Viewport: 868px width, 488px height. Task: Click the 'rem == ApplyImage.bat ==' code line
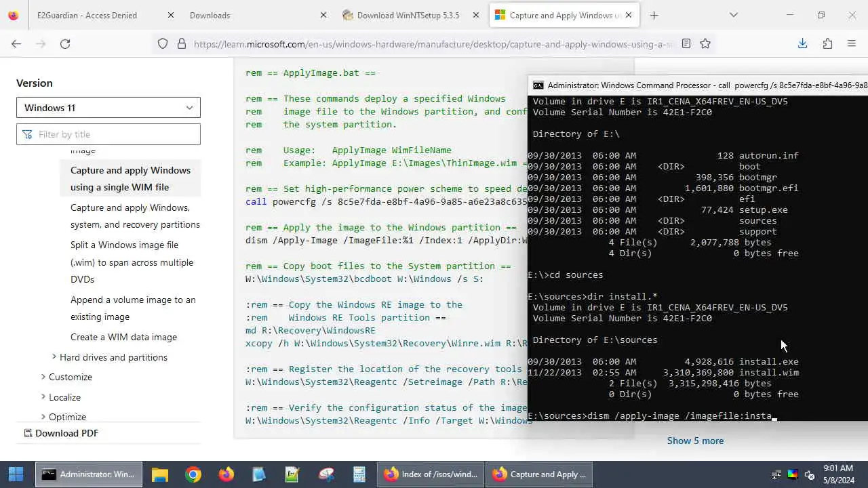[311, 73]
